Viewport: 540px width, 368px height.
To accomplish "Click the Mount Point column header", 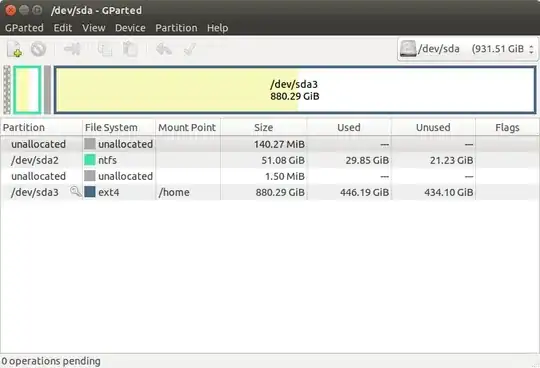I will click(188, 127).
